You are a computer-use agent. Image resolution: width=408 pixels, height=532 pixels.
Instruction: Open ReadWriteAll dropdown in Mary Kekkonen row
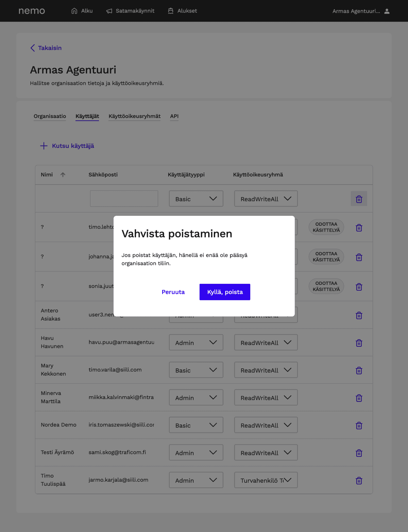tap(266, 370)
